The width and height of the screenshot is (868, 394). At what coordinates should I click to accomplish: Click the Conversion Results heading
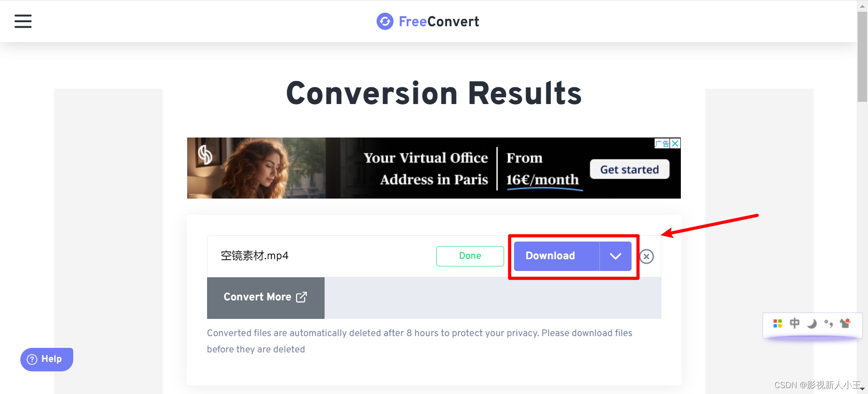point(434,93)
